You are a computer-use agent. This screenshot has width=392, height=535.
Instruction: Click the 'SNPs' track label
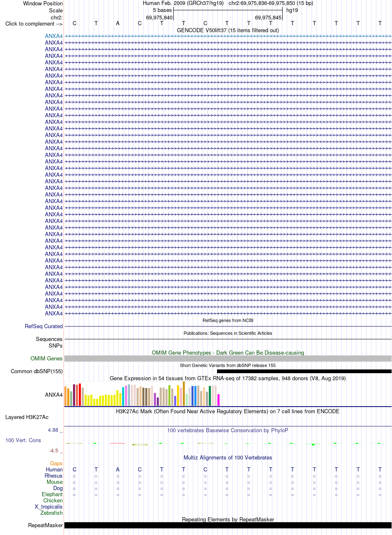[56, 346]
